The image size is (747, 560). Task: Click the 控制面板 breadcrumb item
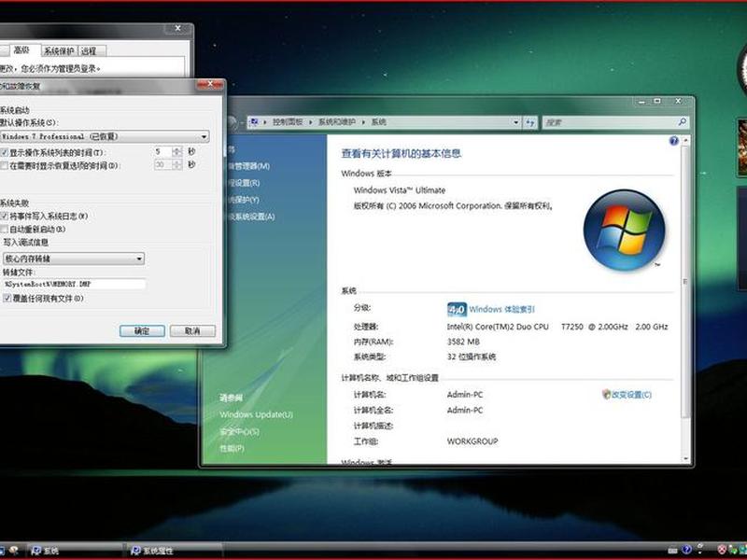(x=288, y=122)
